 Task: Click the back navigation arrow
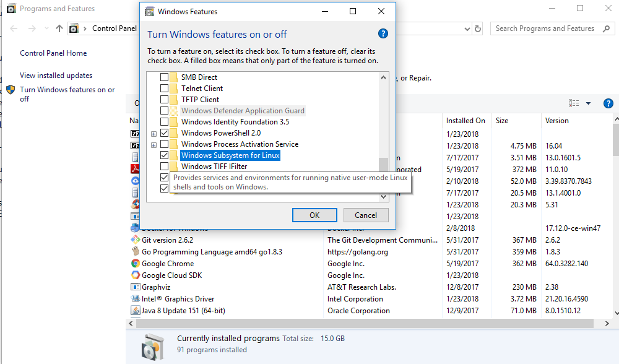coord(13,28)
